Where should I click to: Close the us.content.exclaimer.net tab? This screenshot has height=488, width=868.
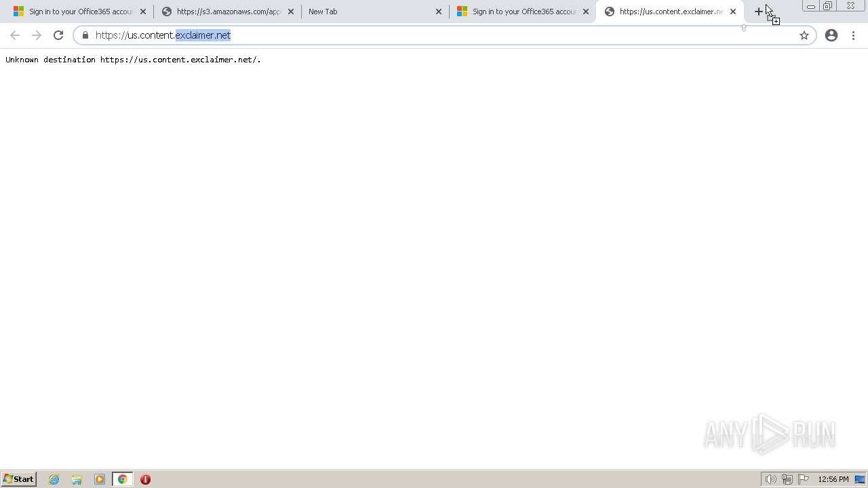pos(733,12)
